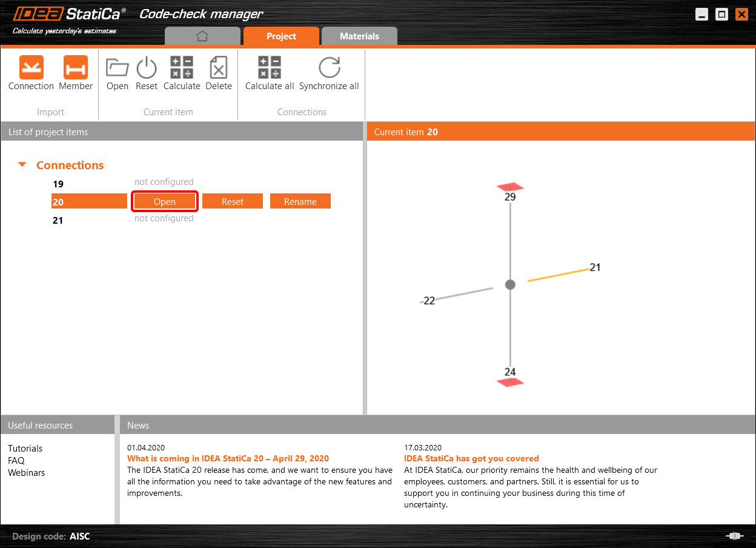Viewport: 756px width, 548px height.
Task: Click the '17.03.2020' news date
Action: (423, 448)
